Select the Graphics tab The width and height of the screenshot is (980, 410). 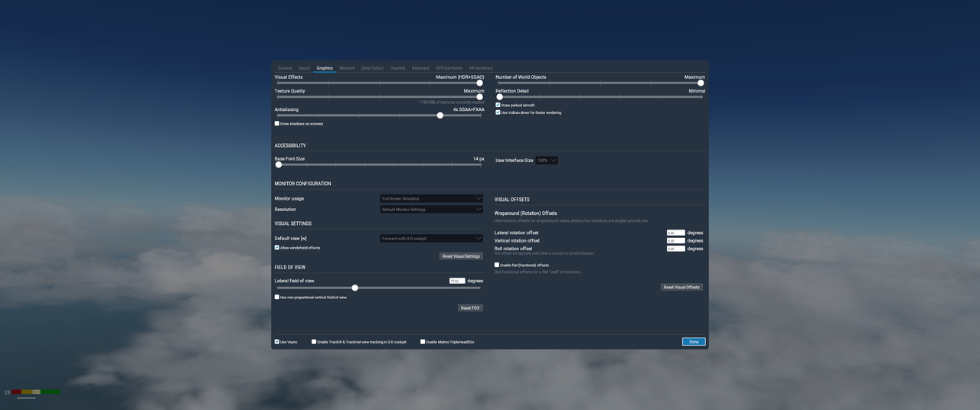(x=325, y=68)
